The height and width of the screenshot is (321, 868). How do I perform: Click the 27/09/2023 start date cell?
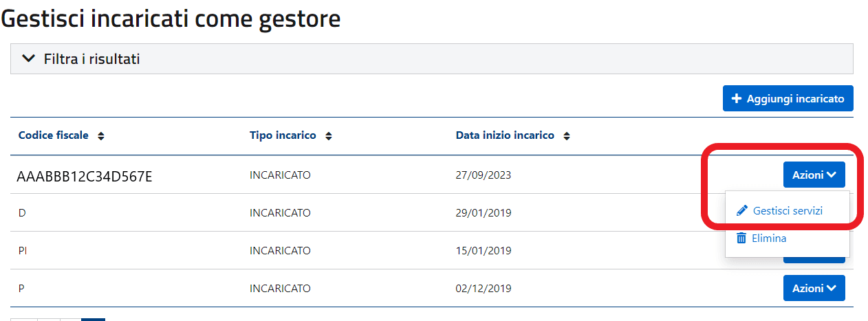[x=483, y=175]
